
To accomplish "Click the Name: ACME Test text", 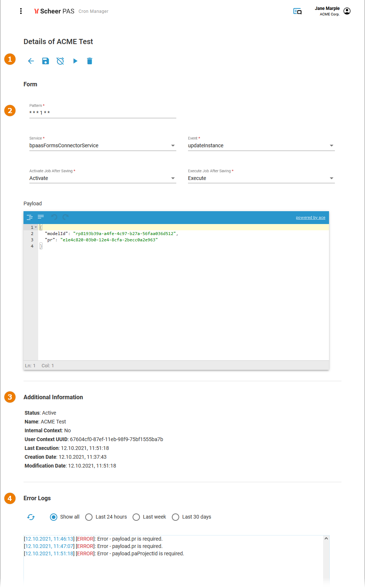I will tap(45, 422).
